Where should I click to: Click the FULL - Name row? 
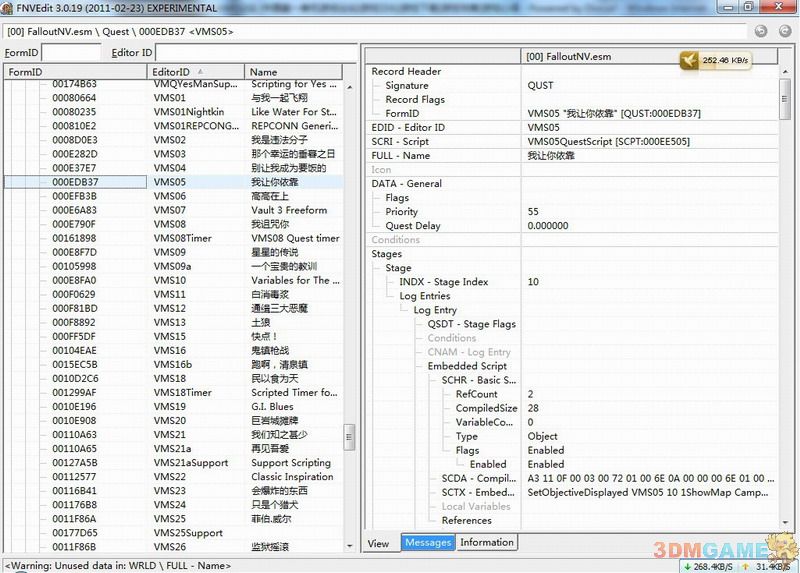[x=572, y=156]
